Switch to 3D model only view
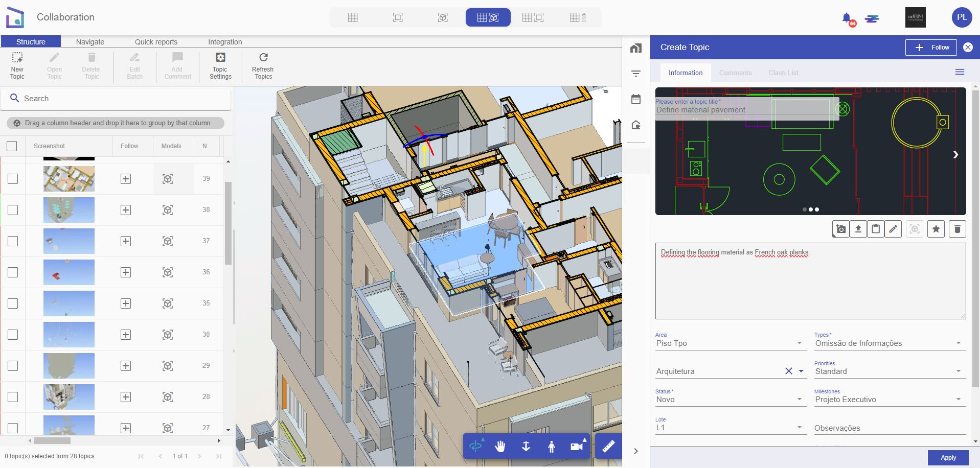The height and width of the screenshot is (468, 980). tap(443, 17)
